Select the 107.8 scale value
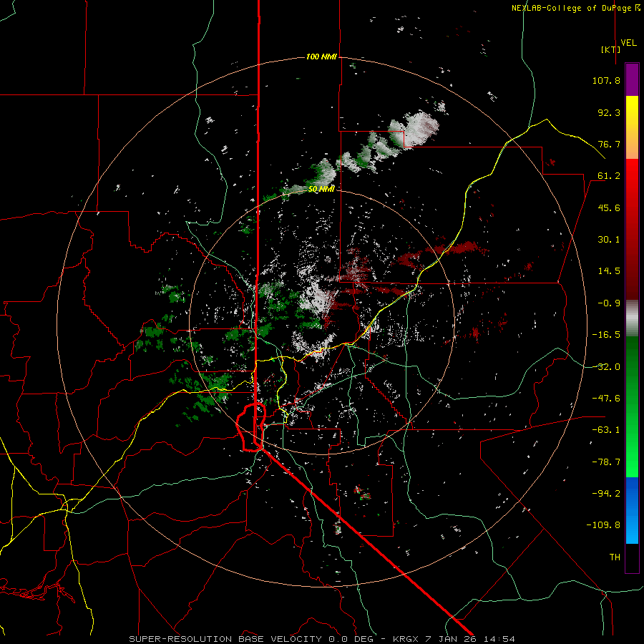 tap(606, 80)
